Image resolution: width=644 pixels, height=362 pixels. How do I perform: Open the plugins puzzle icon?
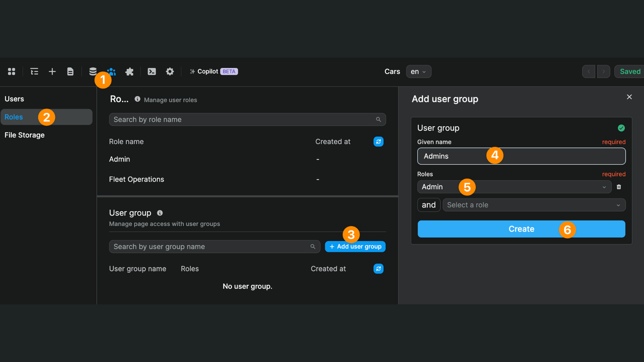pos(129,71)
